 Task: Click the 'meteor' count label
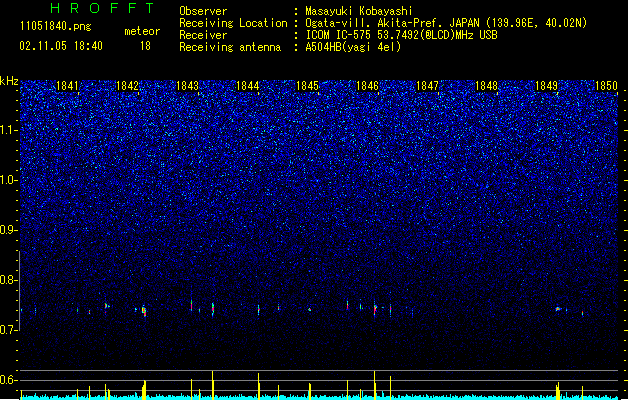click(142, 31)
